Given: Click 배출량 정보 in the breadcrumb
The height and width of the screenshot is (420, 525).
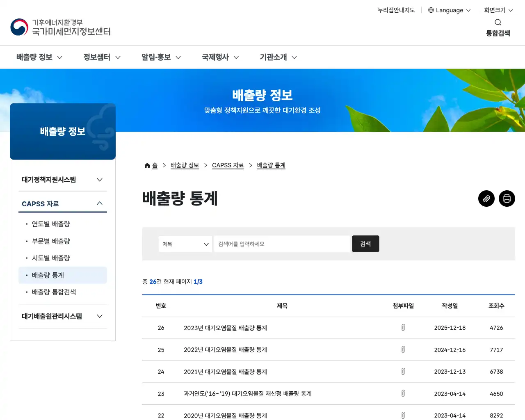Looking at the screenshot, I should point(185,165).
